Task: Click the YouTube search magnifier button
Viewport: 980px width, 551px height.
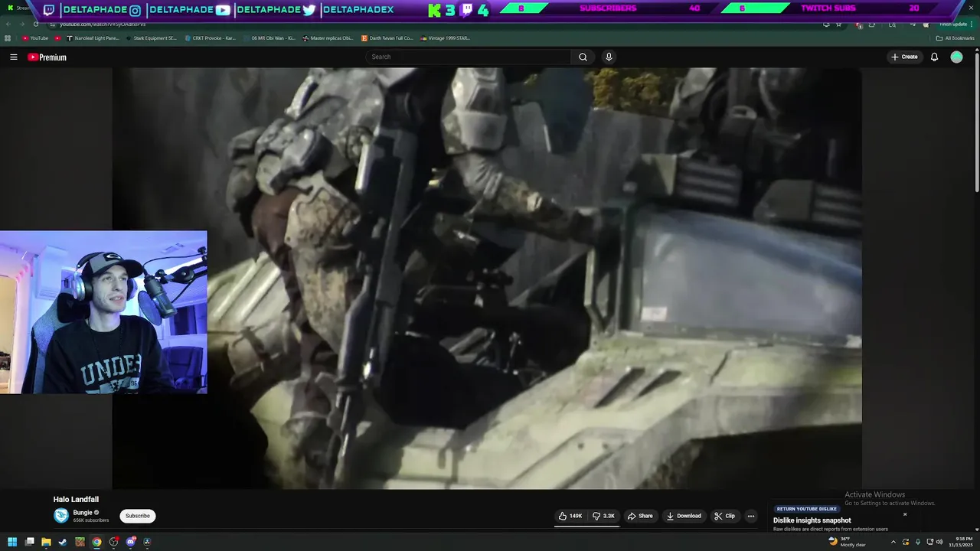Action: pos(583,57)
